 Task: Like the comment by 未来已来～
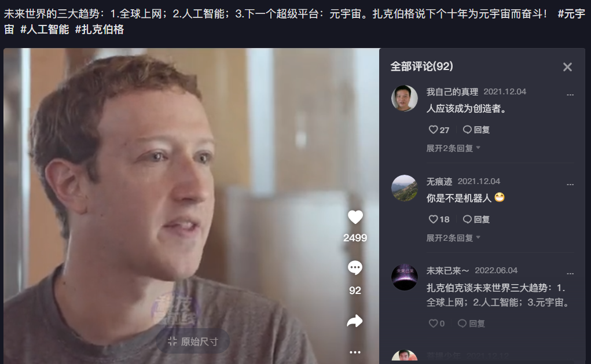click(x=437, y=323)
